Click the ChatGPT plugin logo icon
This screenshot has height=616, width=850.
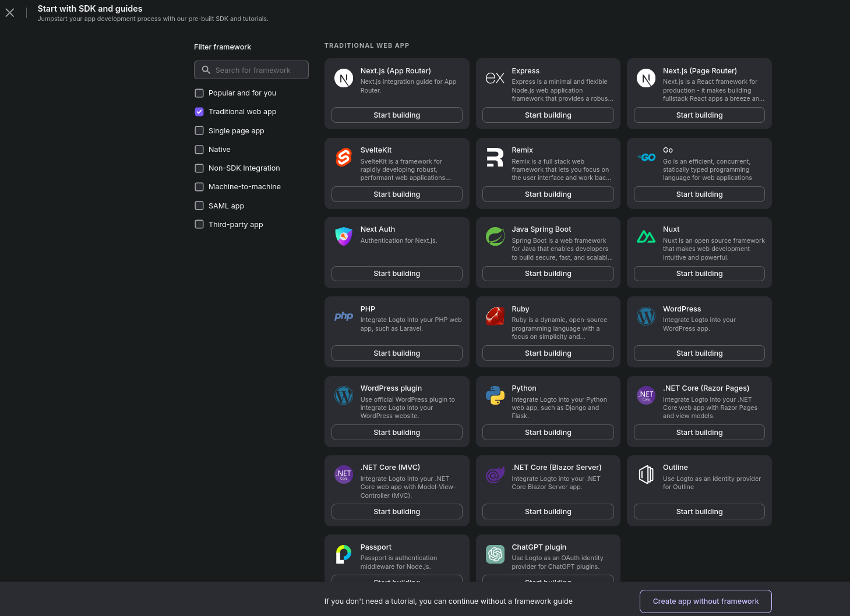click(495, 554)
